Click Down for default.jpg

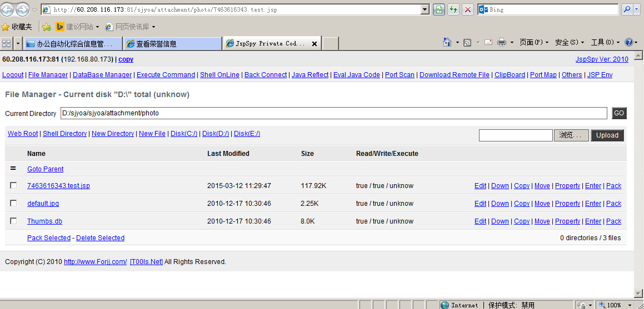[x=500, y=203]
